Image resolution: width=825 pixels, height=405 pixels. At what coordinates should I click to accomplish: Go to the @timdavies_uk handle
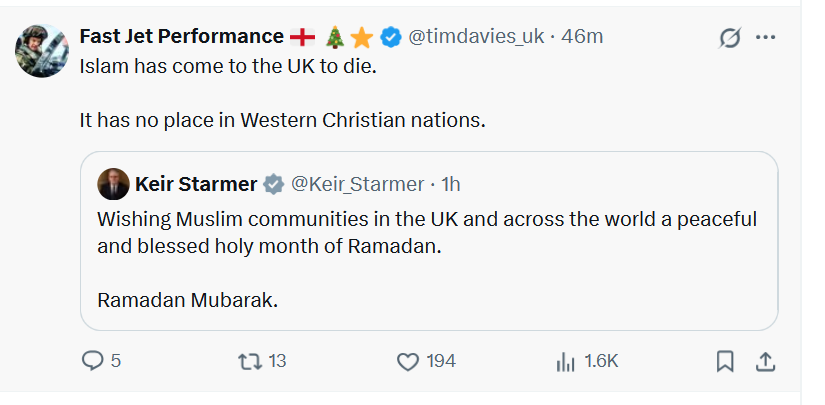coord(475,37)
